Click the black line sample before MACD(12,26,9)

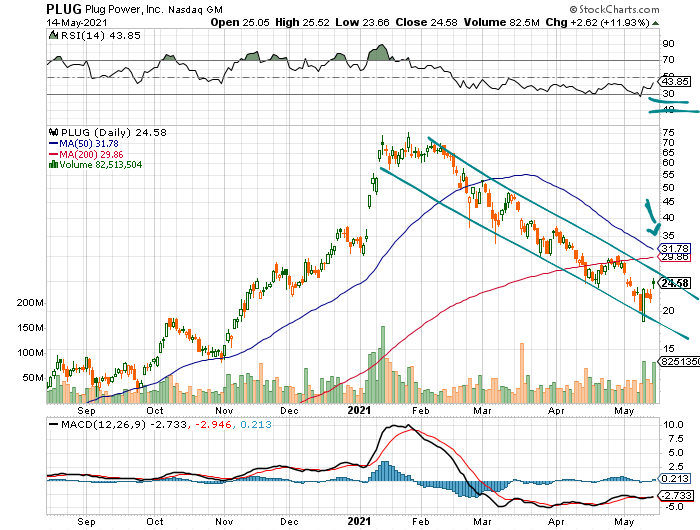[x=54, y=424]
